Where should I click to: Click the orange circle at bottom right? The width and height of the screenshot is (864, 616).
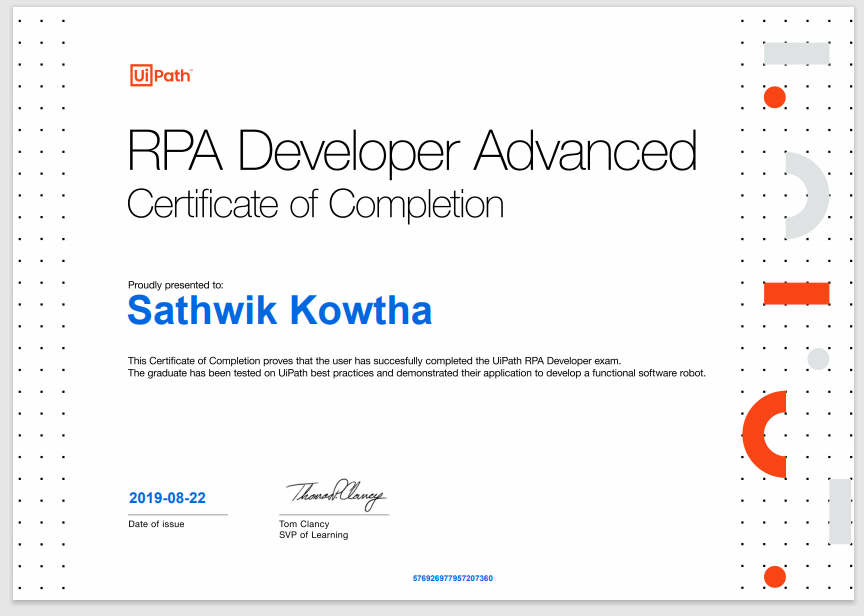click(774, 576)
